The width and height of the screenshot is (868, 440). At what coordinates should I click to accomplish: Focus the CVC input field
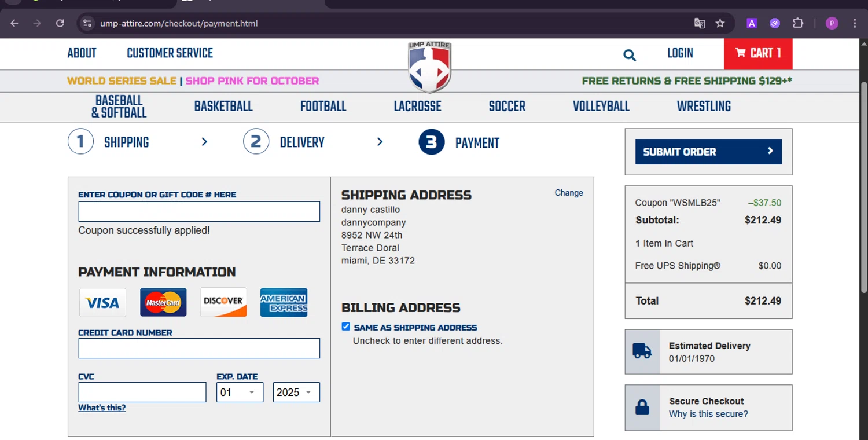pyautogui.click(x=142, y=392)
